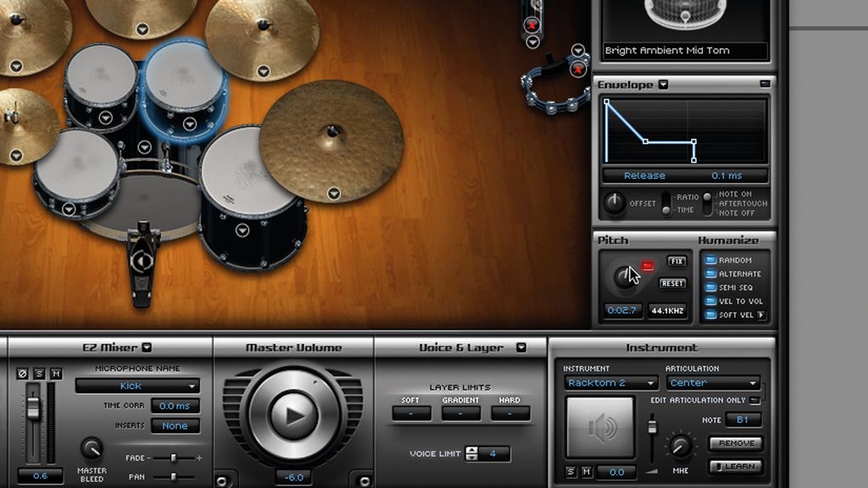Click the Learn button in Instrument panel
This screenshot has width=868, height=488.
[x=734, y=466]
